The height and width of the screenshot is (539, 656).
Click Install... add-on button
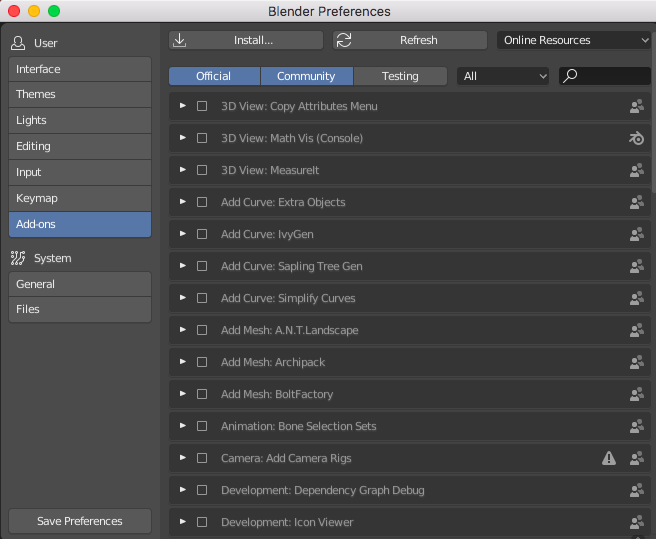point(246,40)
